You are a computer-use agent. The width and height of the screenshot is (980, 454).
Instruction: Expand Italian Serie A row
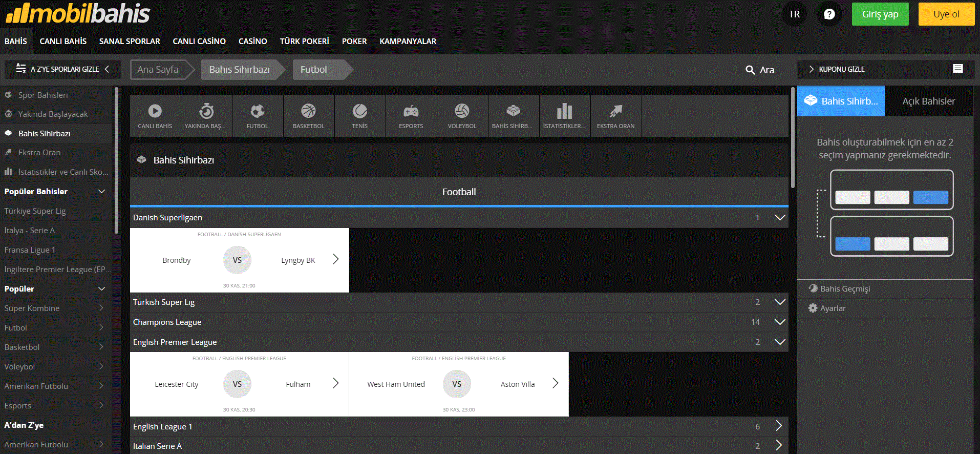[x=459, y=446]
